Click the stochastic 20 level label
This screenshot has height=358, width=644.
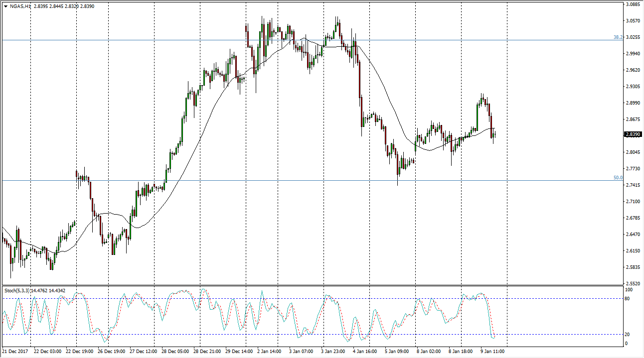pyautogui.click(x=629, y=335)
